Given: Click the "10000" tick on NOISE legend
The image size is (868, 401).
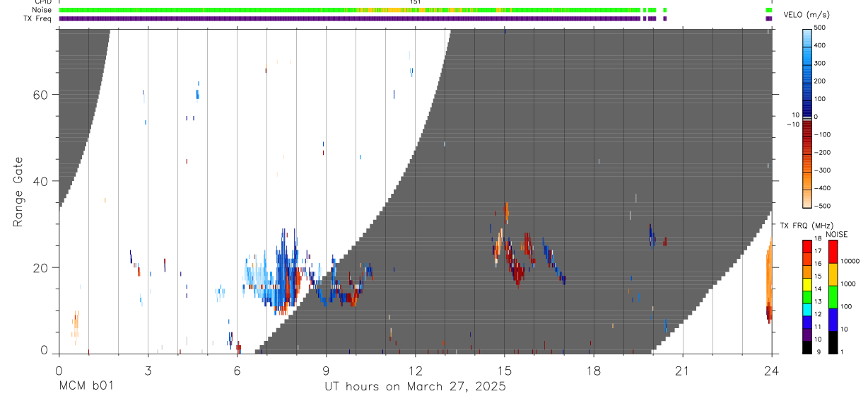Looking at the screenshot, I should tap(850, 262).
